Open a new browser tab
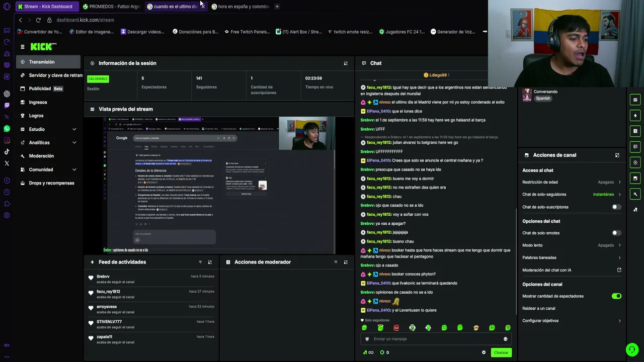 (277, 7)
